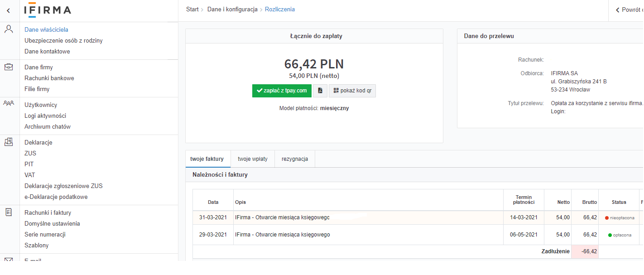The height and width of the screenshot is (275, 644).
Task: Open Domyślne ustawienia
Action: point(52,223)
